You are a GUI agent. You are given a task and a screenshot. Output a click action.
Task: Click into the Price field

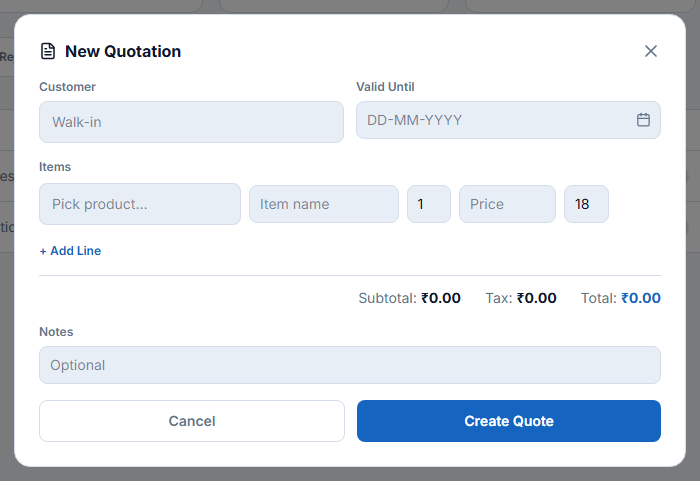[x=507, y=204]
